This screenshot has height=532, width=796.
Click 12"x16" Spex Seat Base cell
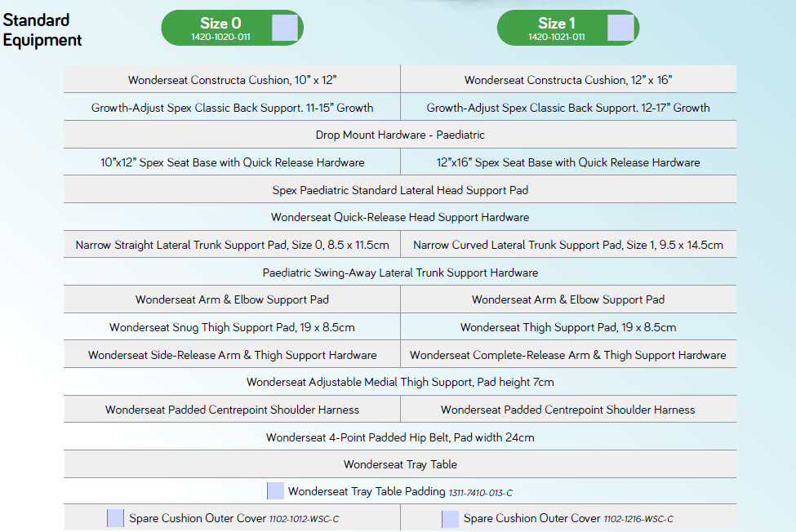pos(568,162)
